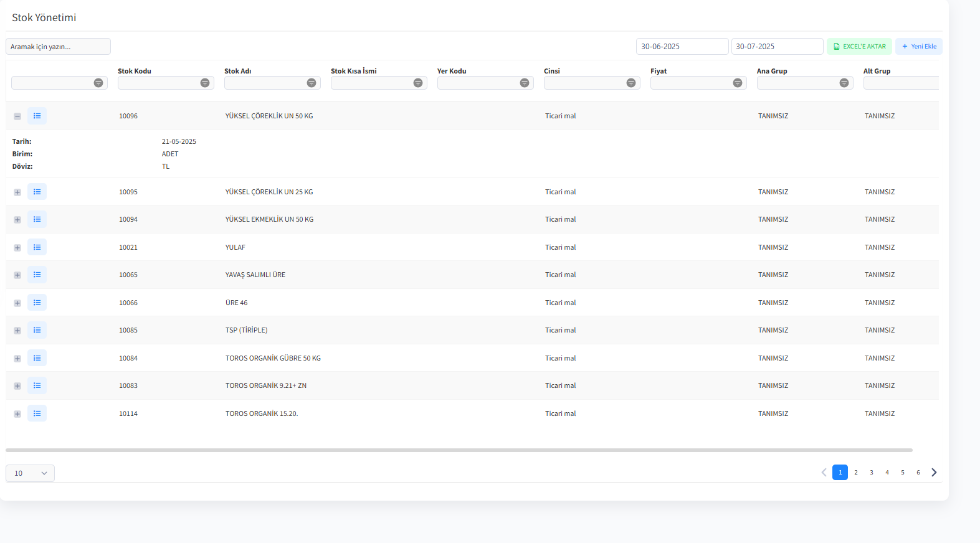Open list menu for ÜRE 46 row
The width and height of the screenshot is (980, 543).
(37, 303)
